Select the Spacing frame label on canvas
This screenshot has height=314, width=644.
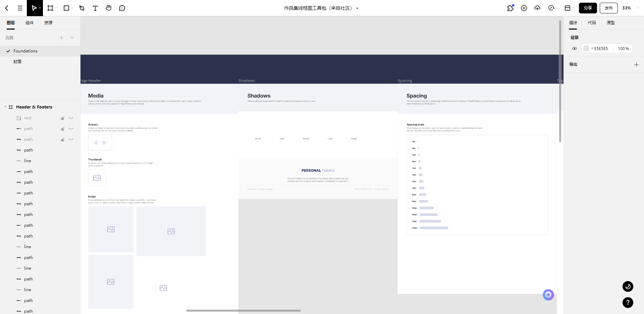(405, 81)
